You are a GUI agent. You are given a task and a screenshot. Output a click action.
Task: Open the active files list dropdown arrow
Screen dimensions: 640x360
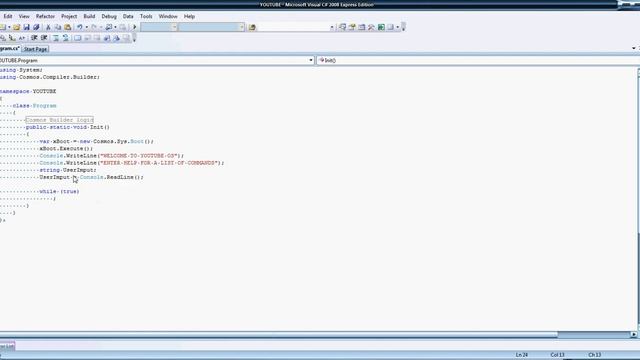[x=633, y=49]
